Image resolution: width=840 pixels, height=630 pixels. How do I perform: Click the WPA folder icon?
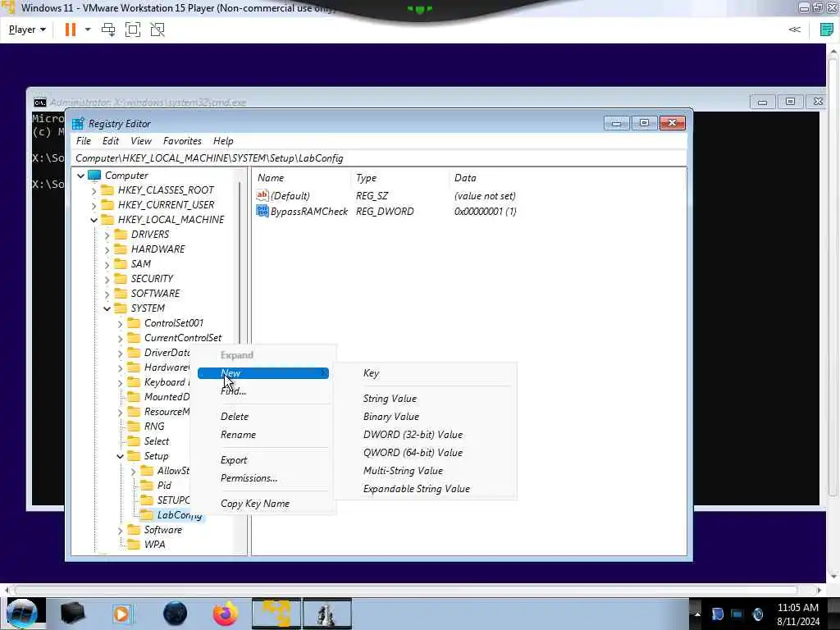point(134,545)
